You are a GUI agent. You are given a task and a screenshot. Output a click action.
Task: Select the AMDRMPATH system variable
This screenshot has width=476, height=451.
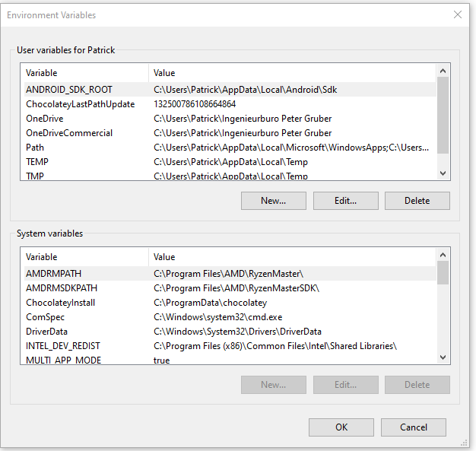click(x=230, y=274)
